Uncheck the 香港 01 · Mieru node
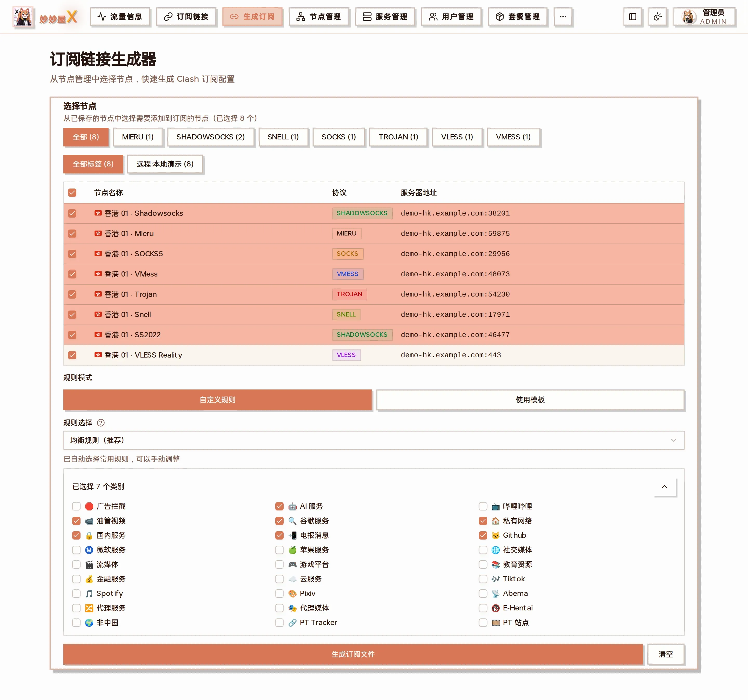 coord(72,234)
